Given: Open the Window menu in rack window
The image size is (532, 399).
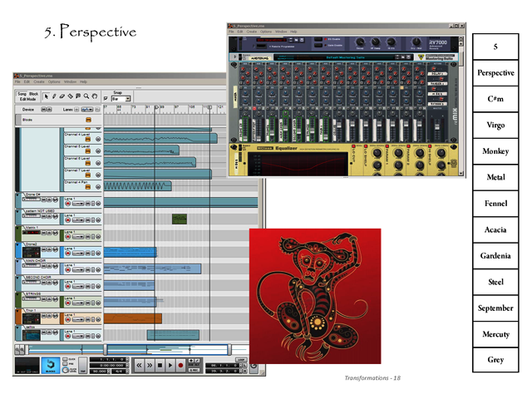Looking at the screenshot, I should (281, 32).
